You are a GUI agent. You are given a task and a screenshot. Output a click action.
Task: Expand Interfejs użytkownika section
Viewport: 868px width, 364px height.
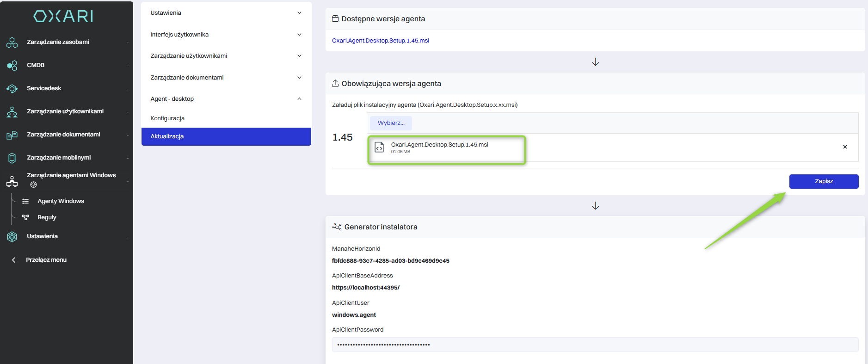226,35
